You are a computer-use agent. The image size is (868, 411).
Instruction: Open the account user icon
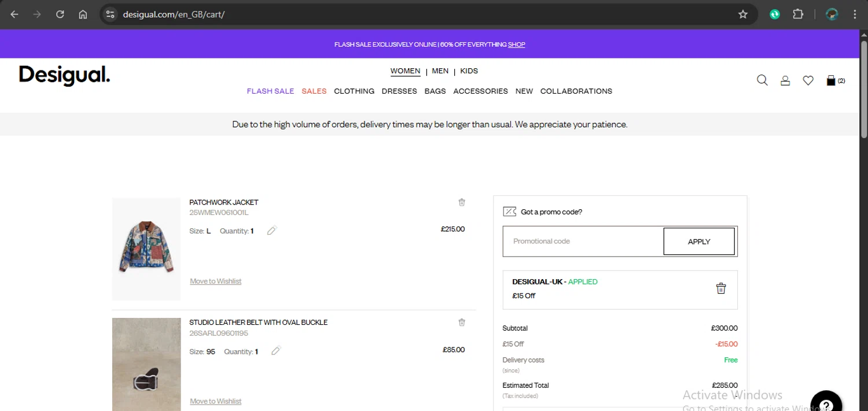tap(785, 81)
